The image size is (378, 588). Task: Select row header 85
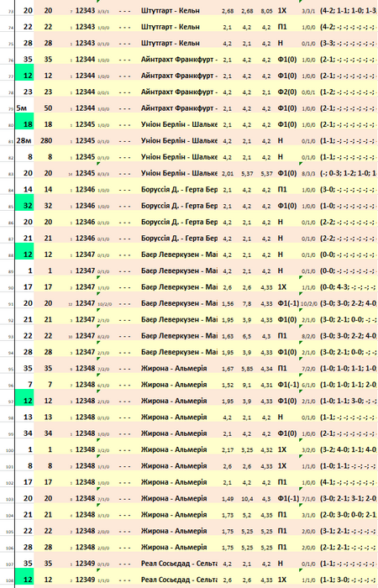[10, 207]
